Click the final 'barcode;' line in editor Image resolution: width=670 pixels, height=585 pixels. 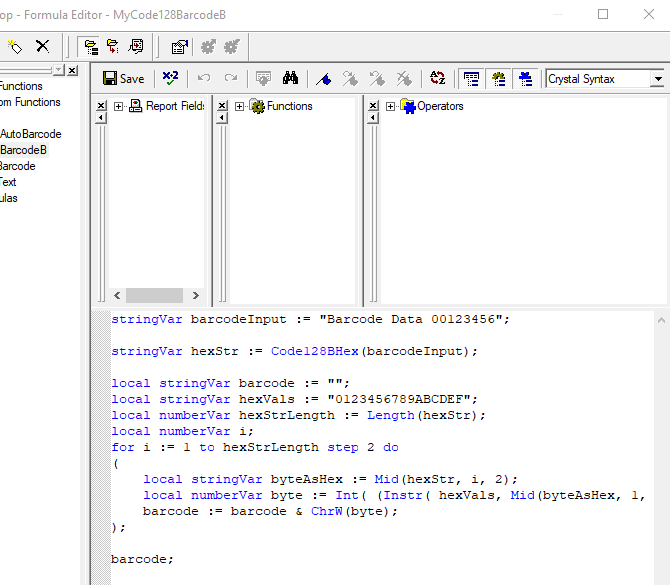pyautogui.click(x=142, y=559)
